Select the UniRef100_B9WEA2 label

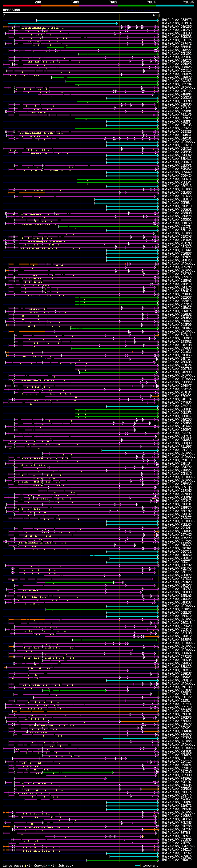point(176,155)
